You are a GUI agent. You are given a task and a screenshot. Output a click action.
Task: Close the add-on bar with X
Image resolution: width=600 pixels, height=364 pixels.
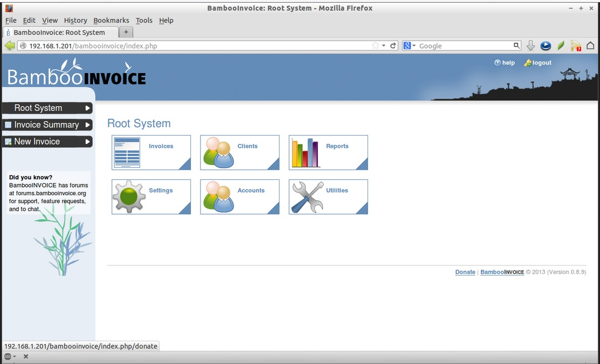(x=26, y=356)
